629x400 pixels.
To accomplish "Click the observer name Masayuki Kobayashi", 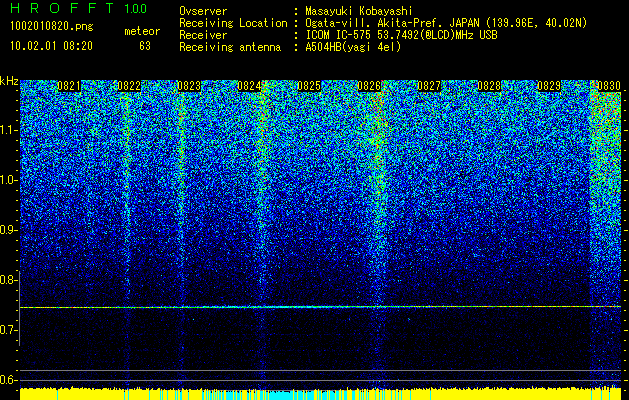I will 359,12.
